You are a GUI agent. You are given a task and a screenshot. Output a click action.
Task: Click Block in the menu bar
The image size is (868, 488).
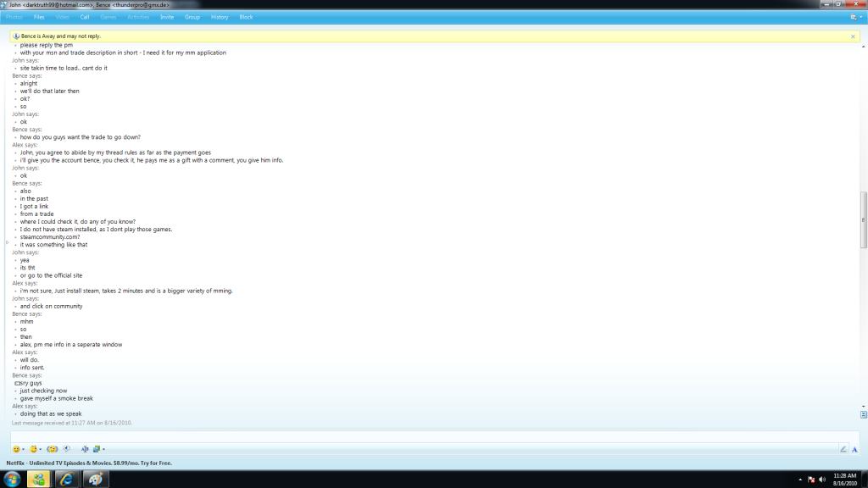point(246,17)
